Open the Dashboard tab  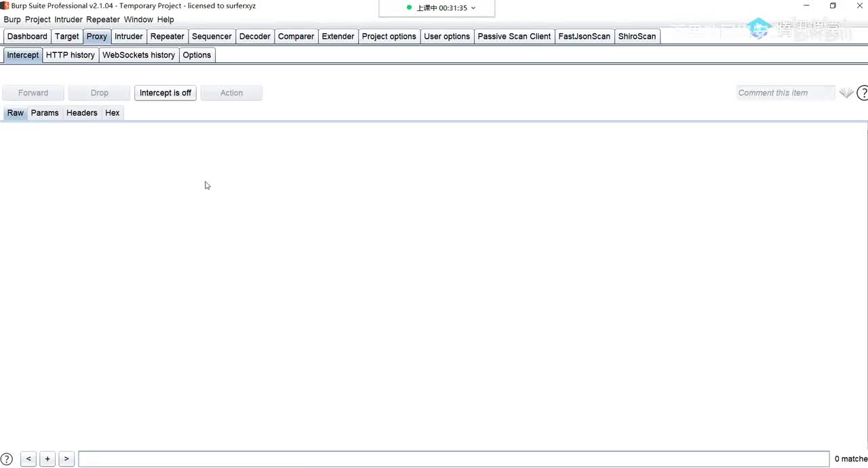(27, 37)
